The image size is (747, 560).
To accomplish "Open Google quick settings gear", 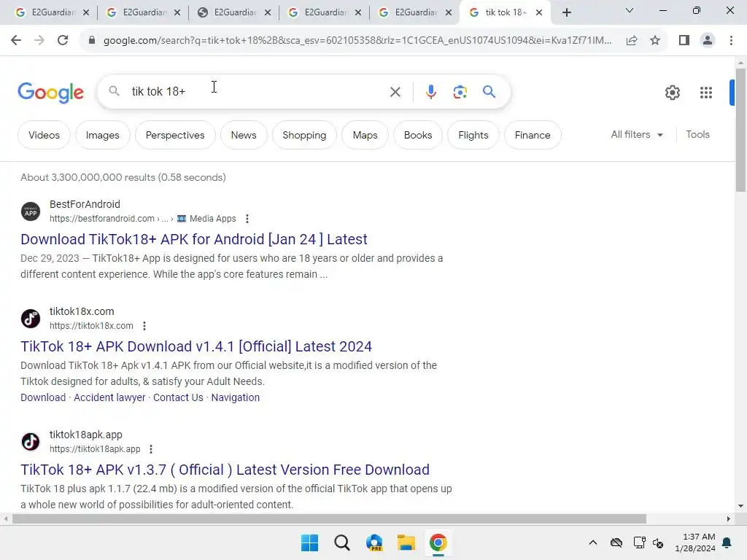I will point(672,93).
